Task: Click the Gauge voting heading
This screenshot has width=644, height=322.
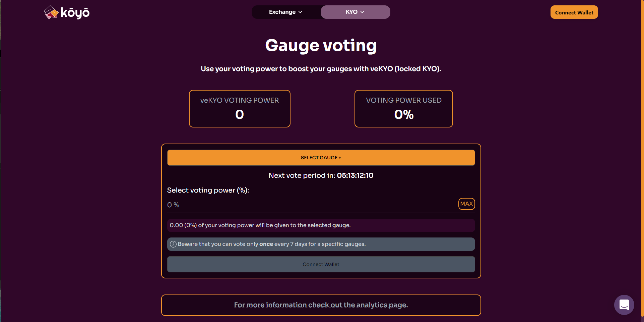Action: 321,45
